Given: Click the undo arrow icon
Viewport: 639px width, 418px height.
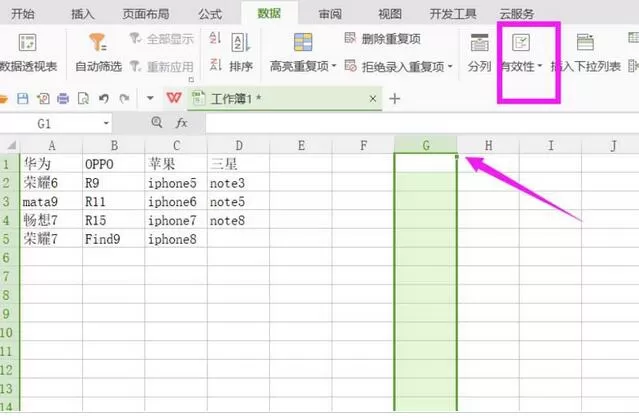Looking at the screenshot, I should pyautogui.click(x=104, y=98).
